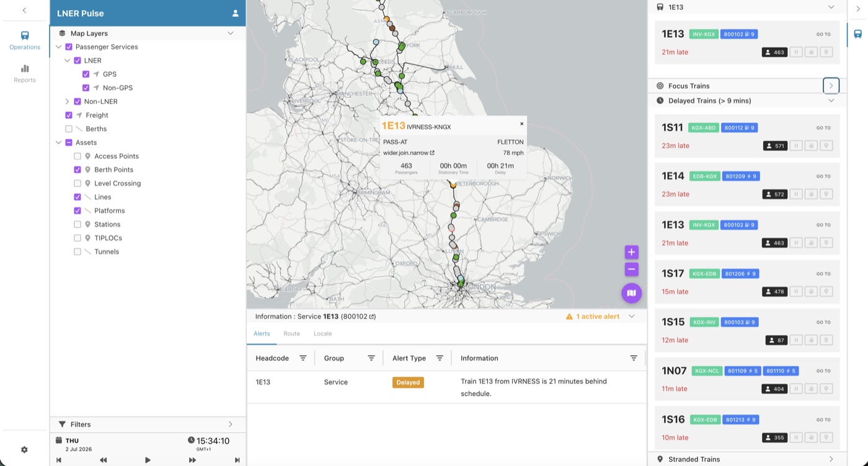Click the location pin icon on the 1N07 card
Viewport: 868px width, 466px height.
[826, 389]
